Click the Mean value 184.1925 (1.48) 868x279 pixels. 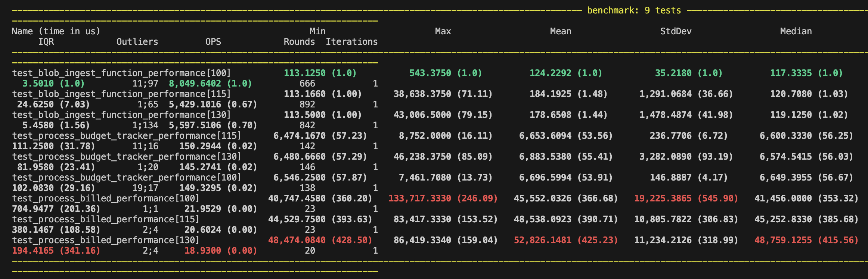click(x=568, y=94)
